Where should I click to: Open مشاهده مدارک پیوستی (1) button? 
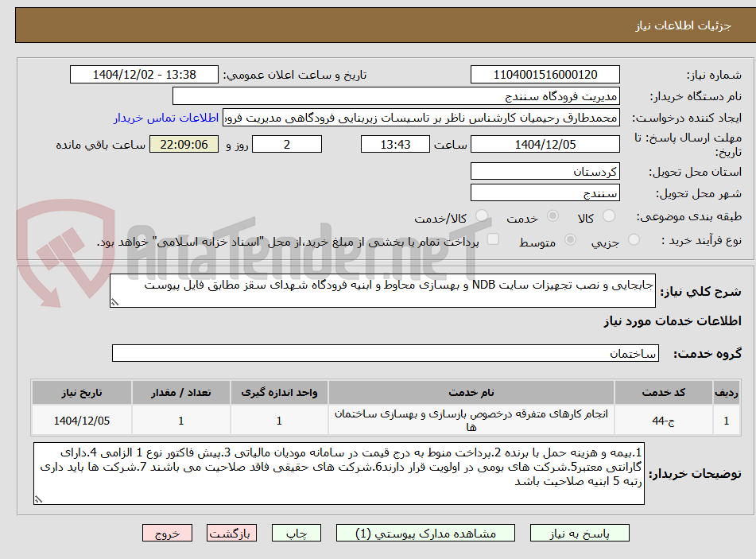[x=425, y=534]
